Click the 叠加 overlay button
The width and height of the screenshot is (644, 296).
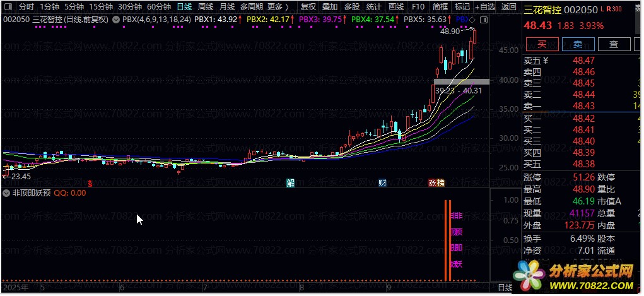[330, 6]
